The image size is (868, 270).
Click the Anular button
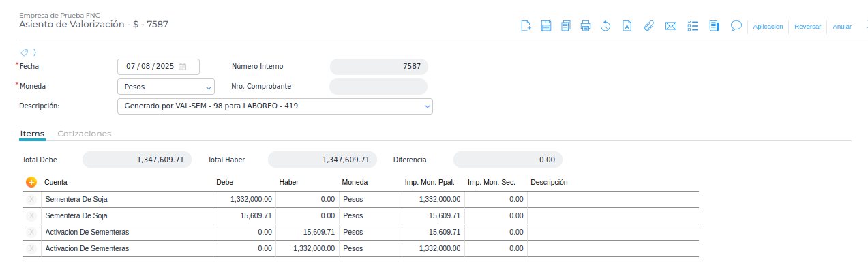[x=842, y=27]
